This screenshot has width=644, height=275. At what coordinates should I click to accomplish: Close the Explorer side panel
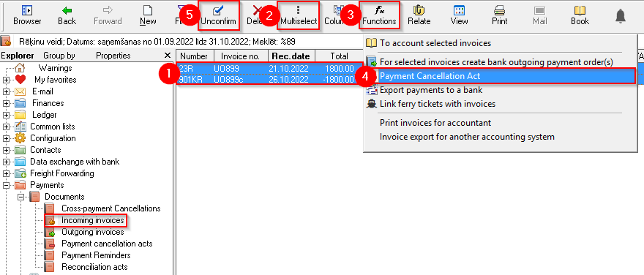click(167, 56)
